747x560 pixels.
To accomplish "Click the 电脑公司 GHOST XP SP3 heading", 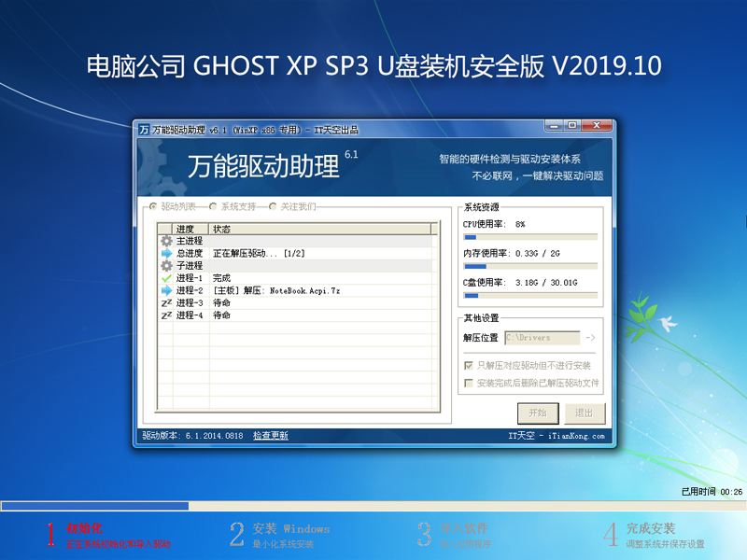I will point(374,65).
